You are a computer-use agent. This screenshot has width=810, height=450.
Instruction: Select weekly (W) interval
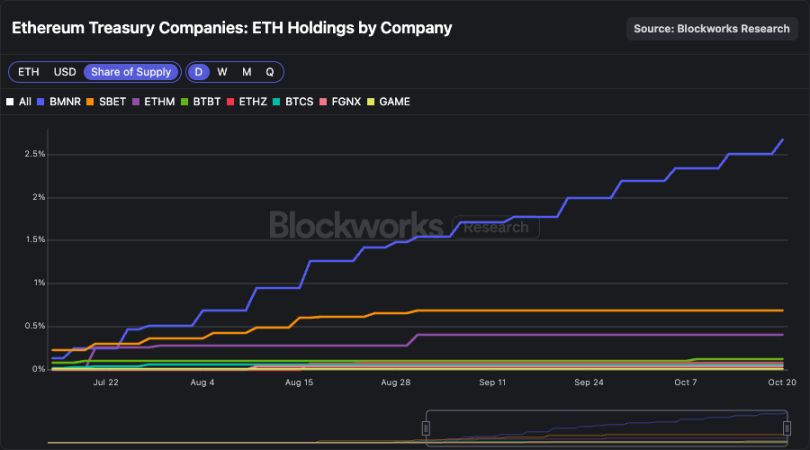222,72
